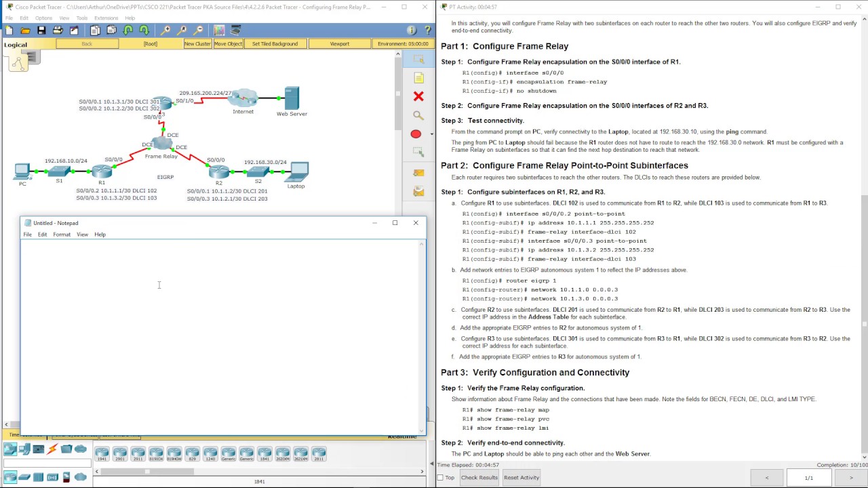Click the Network Information icon
This screenshot has width=868, height=488.
click(x=412, y=30)
